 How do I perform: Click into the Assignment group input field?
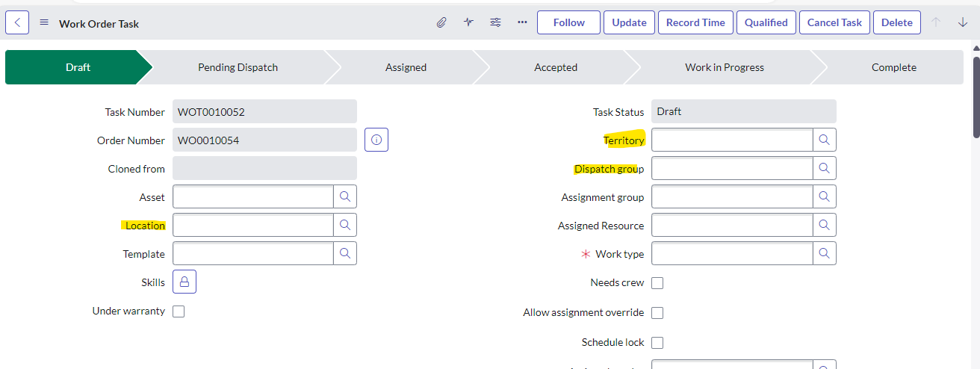732,196
